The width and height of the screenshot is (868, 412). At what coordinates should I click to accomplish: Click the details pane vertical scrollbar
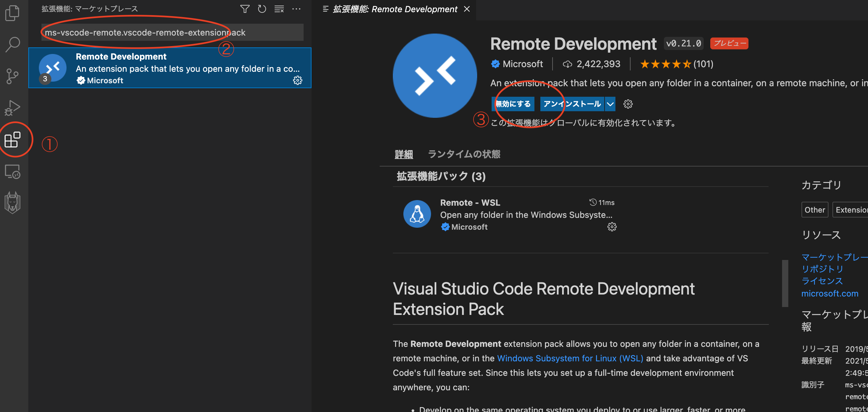tap(785, 283)
